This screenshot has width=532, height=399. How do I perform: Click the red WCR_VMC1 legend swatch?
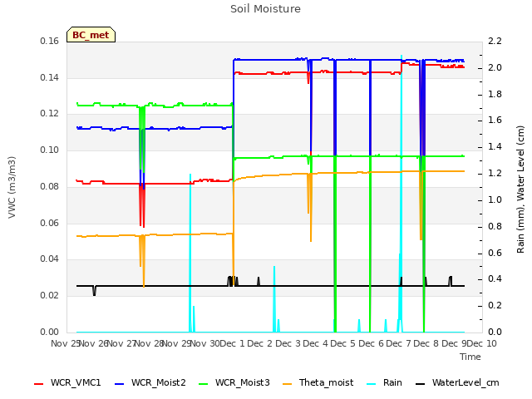point(39,384)
